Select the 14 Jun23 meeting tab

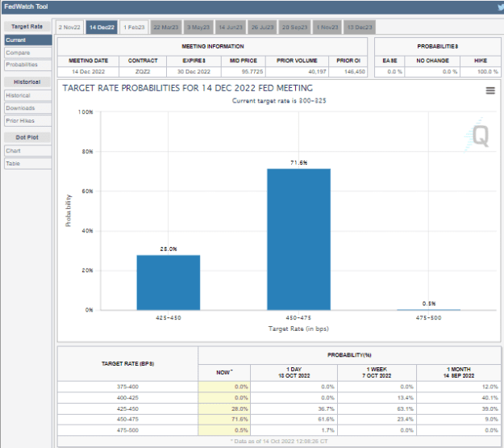pos(231,27)
